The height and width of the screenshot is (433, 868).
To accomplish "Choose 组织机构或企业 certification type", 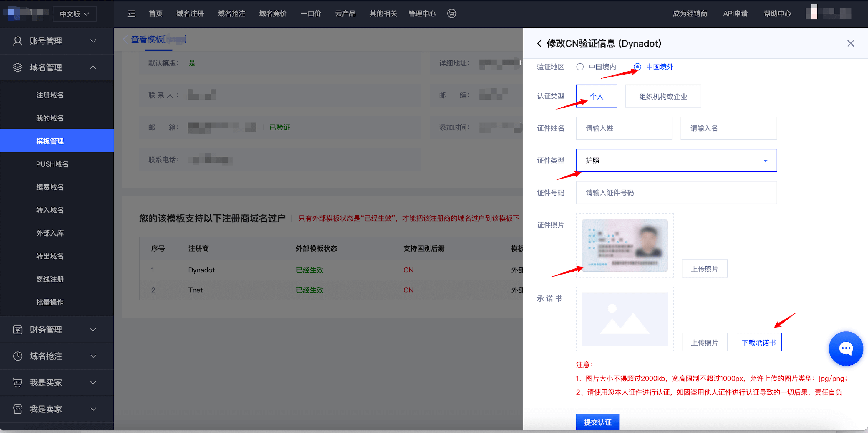I will pos(663,96).
